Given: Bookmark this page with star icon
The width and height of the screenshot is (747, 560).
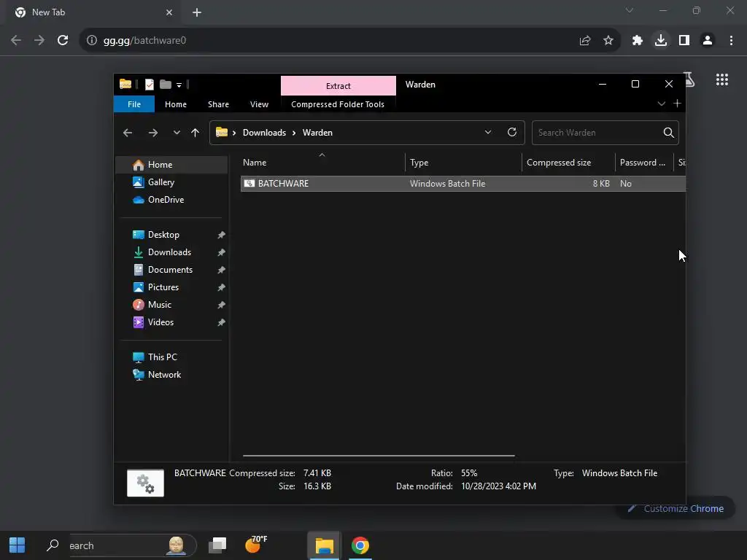Looking at the screenshot, I should coord(608,41).
